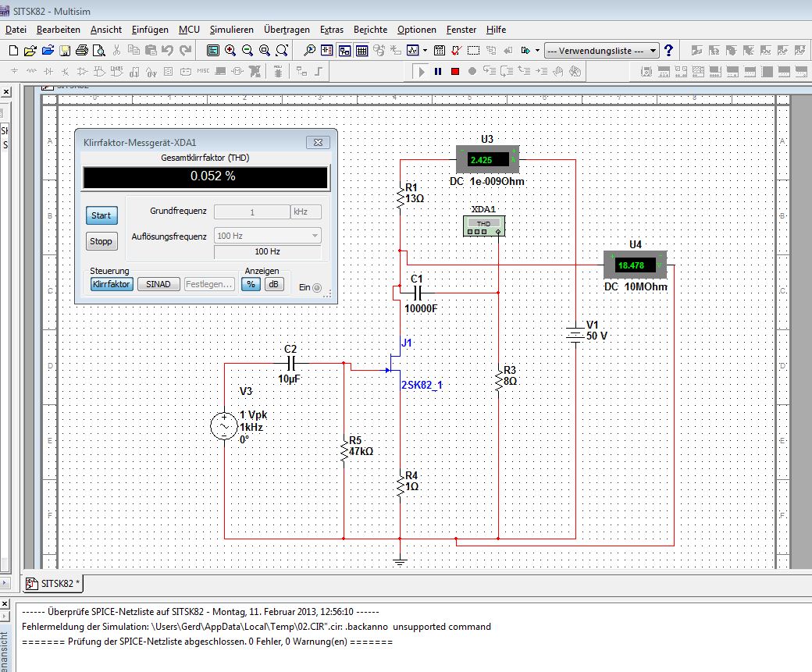Viewport: 812px width, 672px height.
Task: Open the Simulieren menu
Action: pos(231,30)
